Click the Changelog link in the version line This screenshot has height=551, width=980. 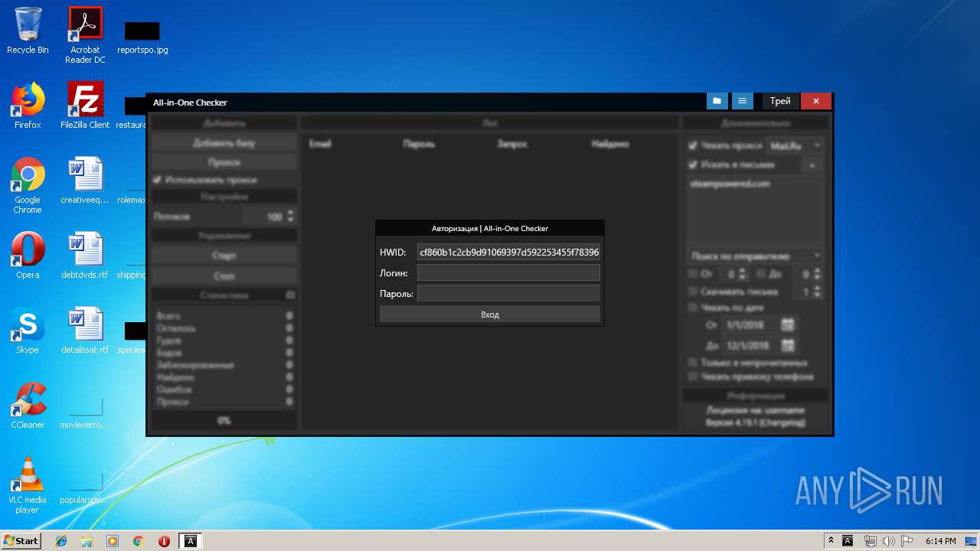click(x=783, y=423)
